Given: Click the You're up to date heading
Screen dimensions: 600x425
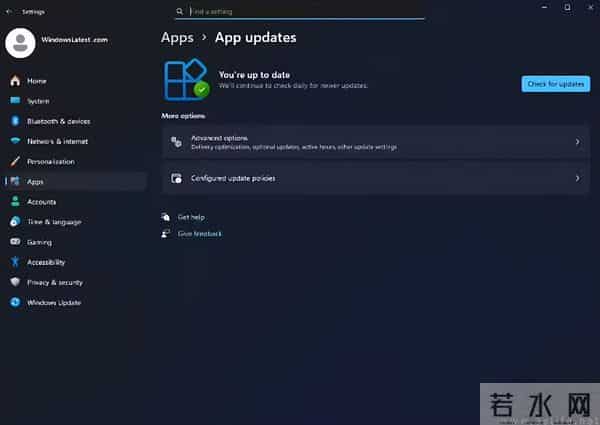Looking at the screenshot, I should (x=254, y=75).
